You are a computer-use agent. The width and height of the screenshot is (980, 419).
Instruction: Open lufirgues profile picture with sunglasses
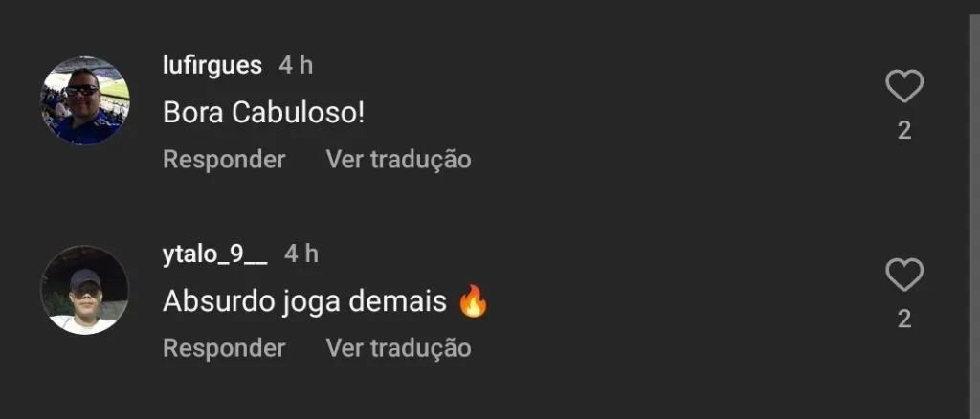pyautogui.click(x=85, y=100)
